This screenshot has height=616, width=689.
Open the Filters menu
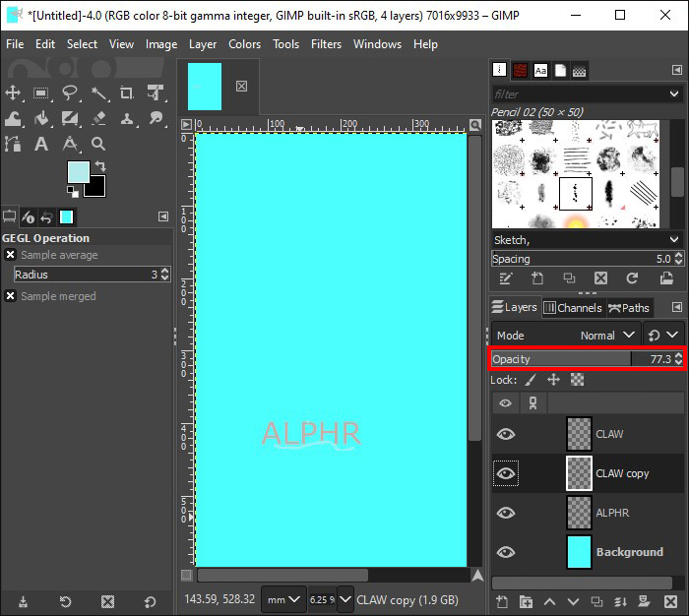(326, 44)
